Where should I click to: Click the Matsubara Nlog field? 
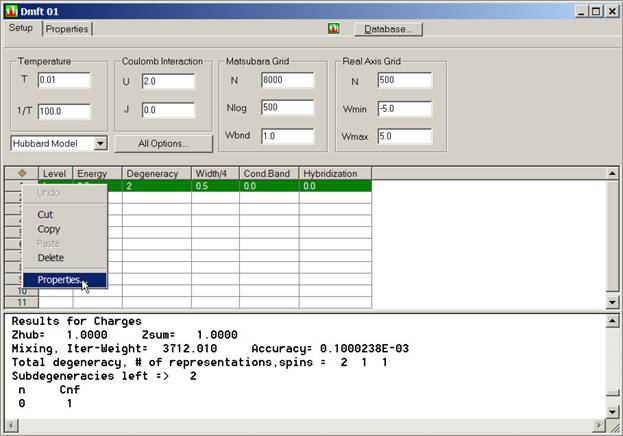pos(283,107)
